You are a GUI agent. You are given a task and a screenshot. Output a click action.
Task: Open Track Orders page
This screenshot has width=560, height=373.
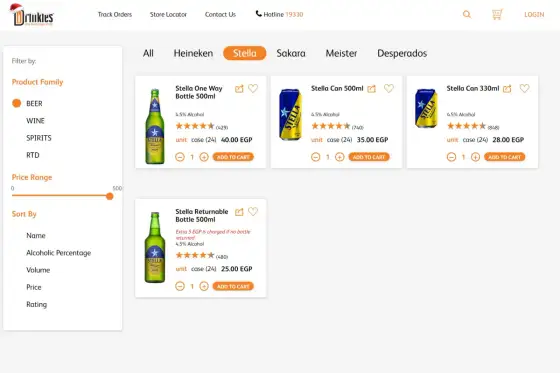tap(115, 14)
